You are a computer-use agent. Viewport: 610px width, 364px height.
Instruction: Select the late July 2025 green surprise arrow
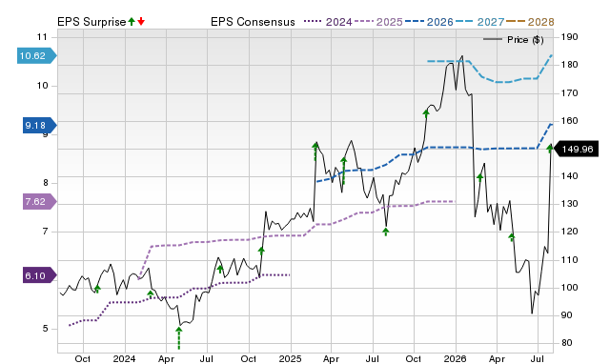(x=385, y=232)
